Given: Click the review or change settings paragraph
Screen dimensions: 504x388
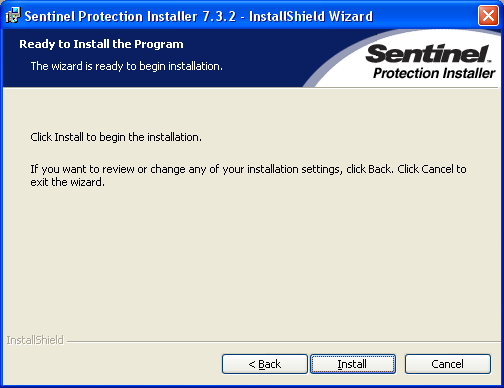Looking at the screenshot, I should click(248, 176).
